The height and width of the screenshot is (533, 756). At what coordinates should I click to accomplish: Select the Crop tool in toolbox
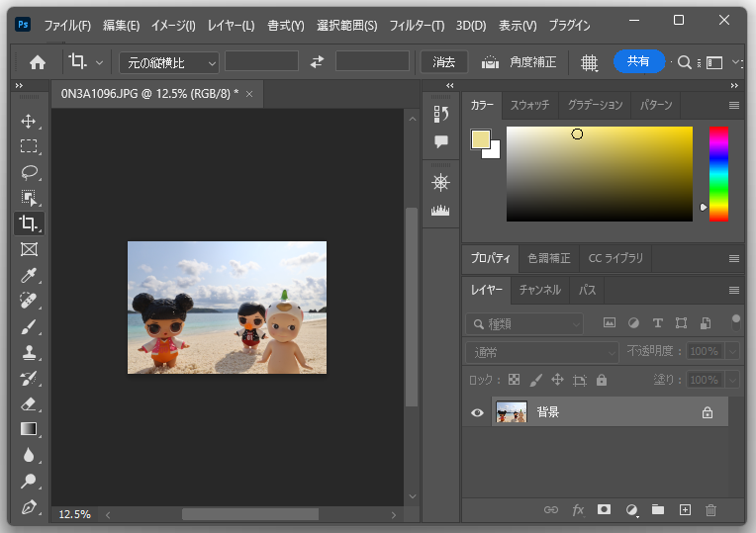coord(29,223)
